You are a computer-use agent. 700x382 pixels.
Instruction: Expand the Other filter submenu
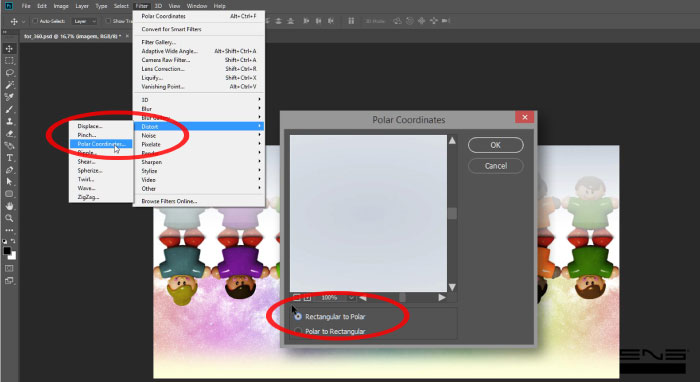[199, 189]
